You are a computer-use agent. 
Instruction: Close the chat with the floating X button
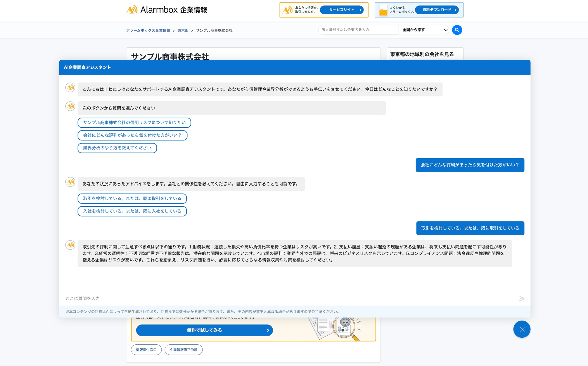(x=522, y=329)
